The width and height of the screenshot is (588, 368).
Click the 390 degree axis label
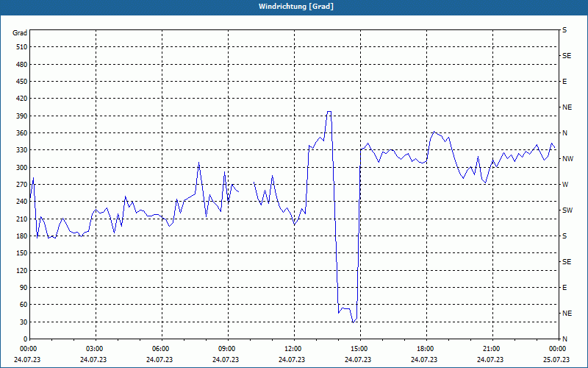point(21,116)
